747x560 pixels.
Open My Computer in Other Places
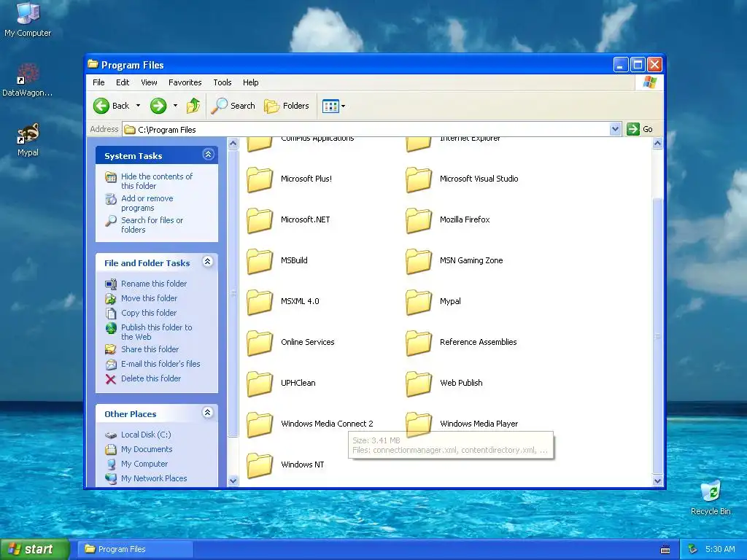(144, 464)
